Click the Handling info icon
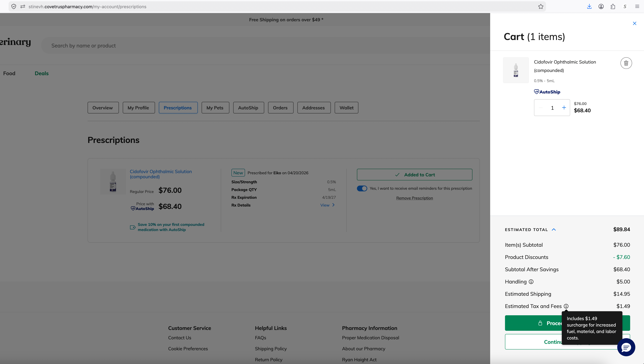This screenshot has width=644, height=364. (x=531, y=282)
